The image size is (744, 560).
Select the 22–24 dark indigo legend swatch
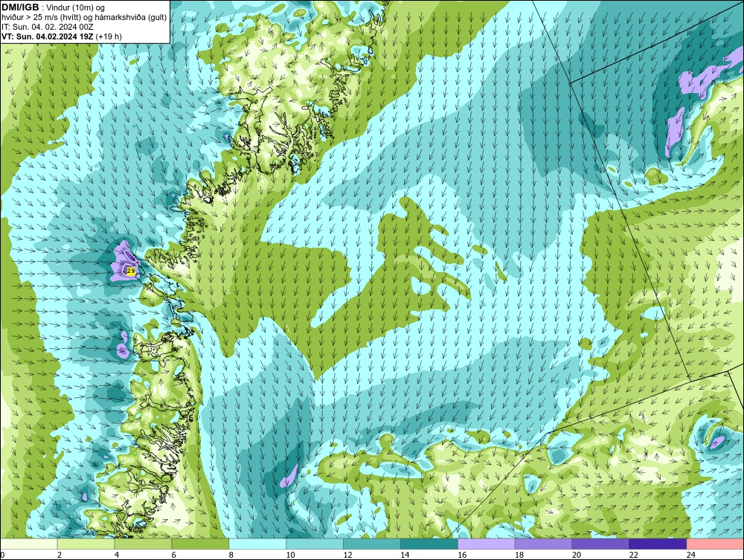[x=658, y=544]
